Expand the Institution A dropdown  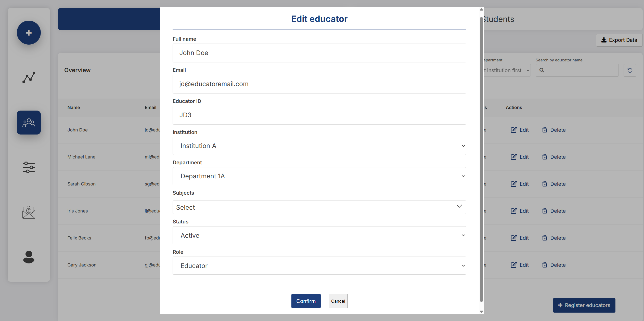(319, 146)
